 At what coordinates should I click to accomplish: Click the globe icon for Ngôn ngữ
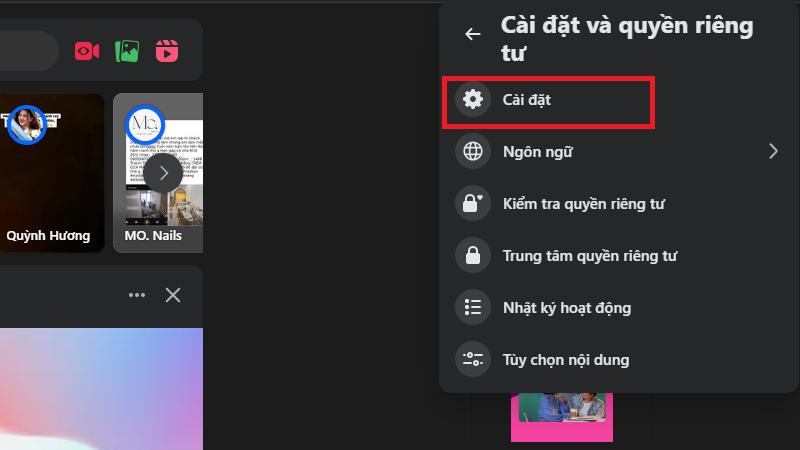[472, 152]
